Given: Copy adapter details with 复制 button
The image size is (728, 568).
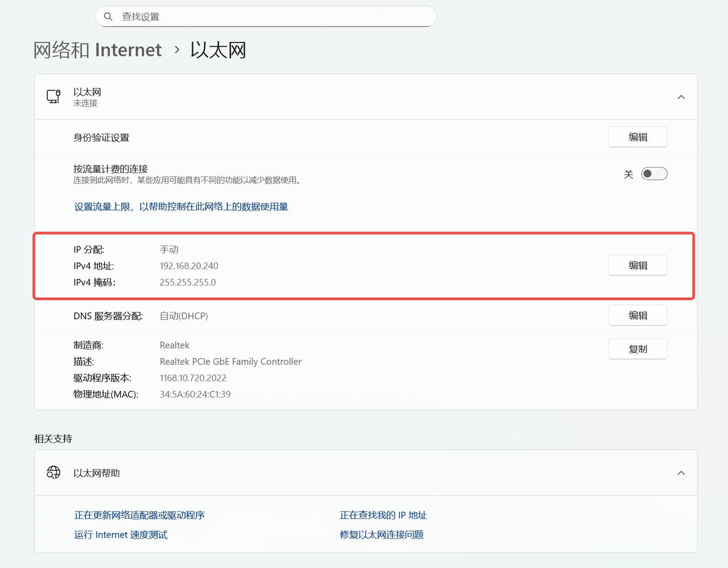Looking at the screenshot, I should coord(638,349).
